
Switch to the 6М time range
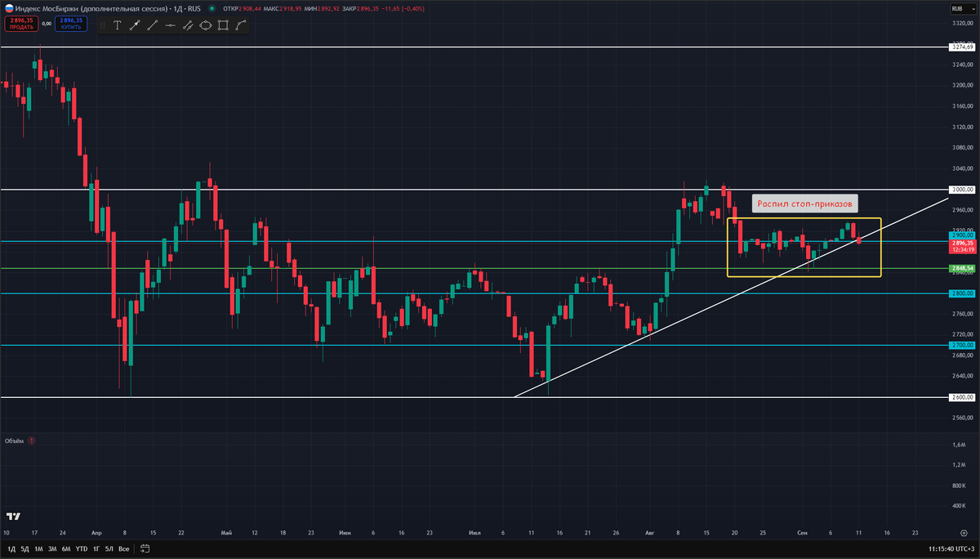(66, 548)
